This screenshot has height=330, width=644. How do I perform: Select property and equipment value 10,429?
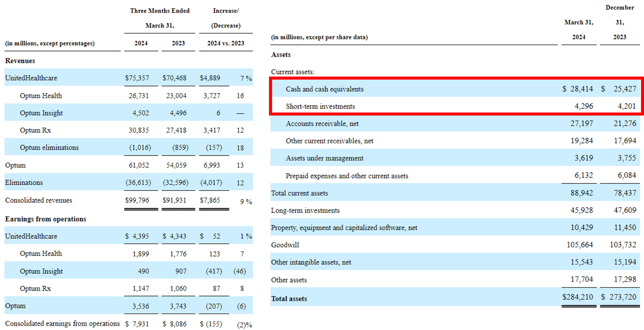click(x=581, y=227)
